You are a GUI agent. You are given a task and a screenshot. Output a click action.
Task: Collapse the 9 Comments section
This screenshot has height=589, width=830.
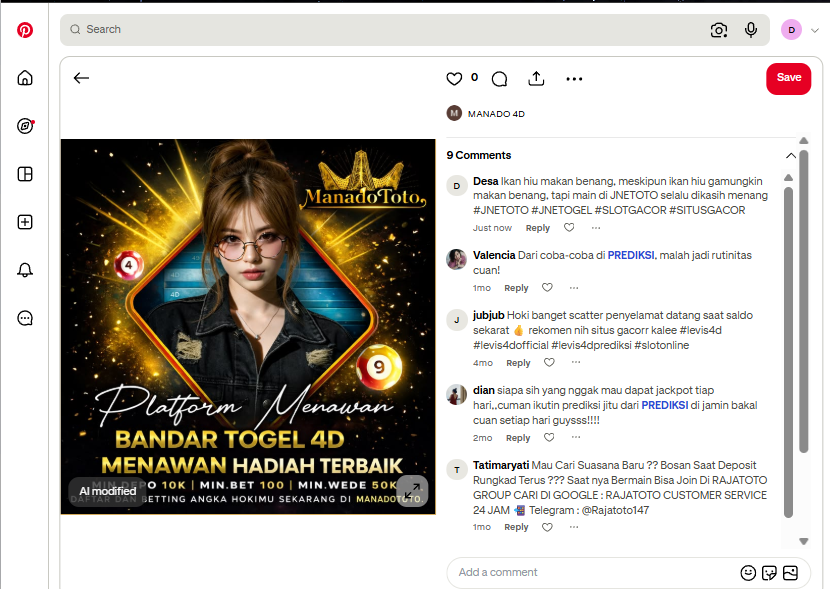point(790,156)
